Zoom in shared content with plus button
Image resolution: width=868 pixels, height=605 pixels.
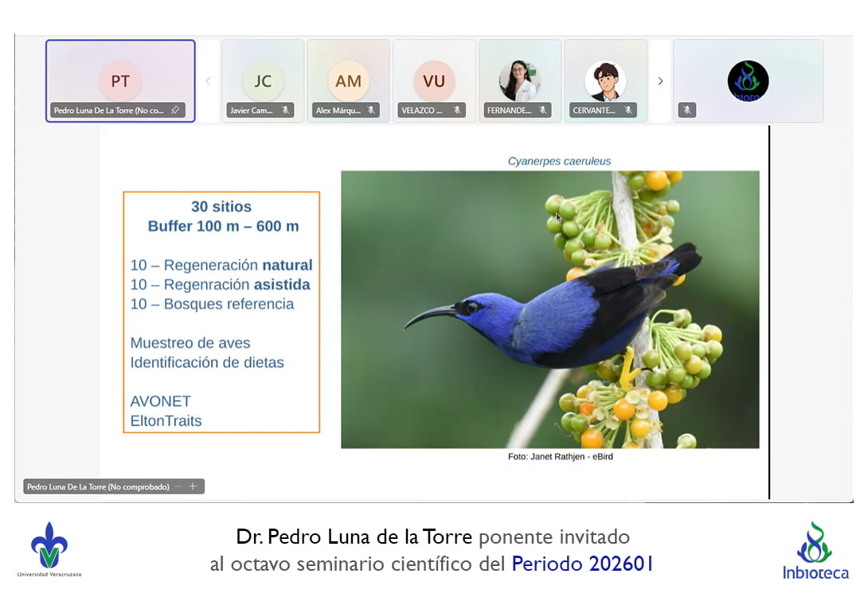pos(193,486)
